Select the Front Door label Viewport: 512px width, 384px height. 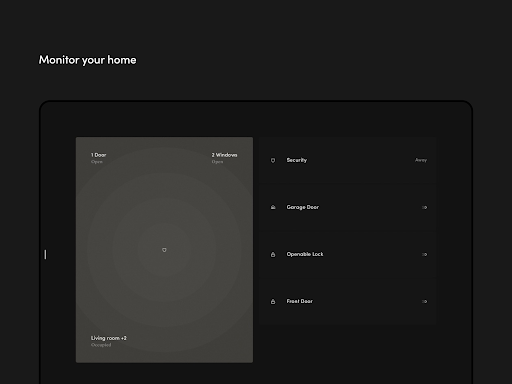click(x=299, y=301)
